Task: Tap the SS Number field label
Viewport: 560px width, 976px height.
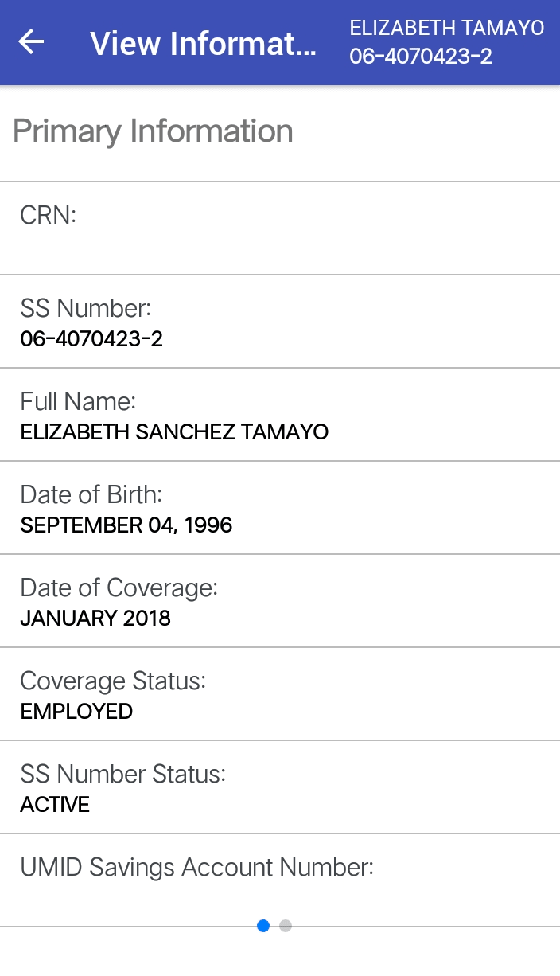Action: coord(85,308)
